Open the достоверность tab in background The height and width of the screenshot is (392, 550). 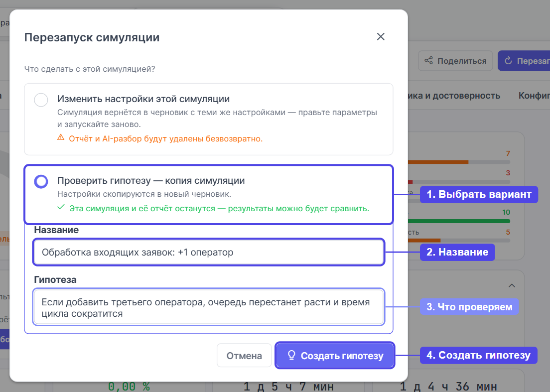[x=453, y=96]
